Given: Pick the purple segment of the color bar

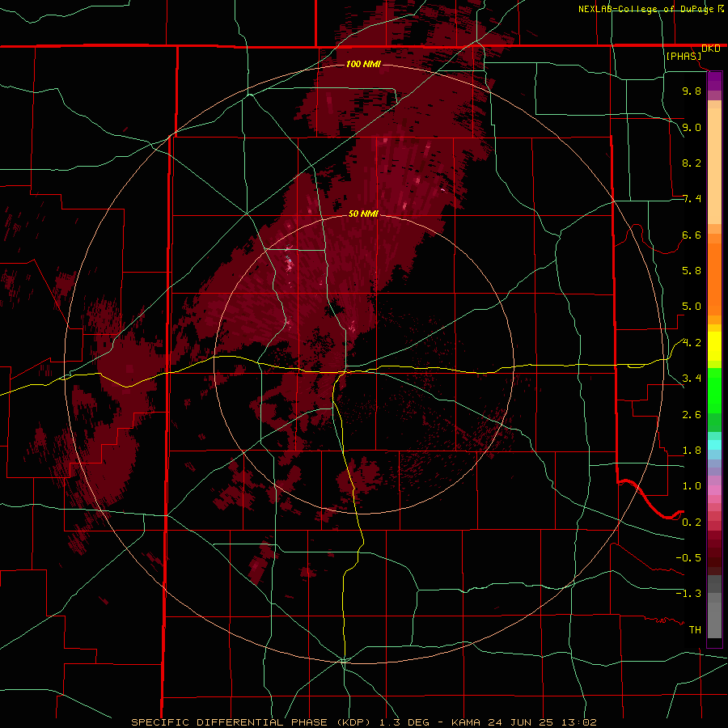Looking at the screenshot, I should pyautogui.click(x=714, y=81).
